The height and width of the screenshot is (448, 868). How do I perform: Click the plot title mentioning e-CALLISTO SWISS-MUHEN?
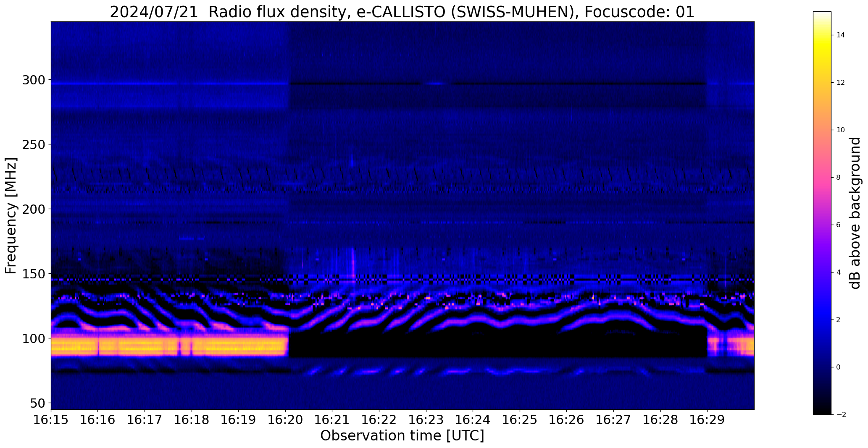[402, 12]
